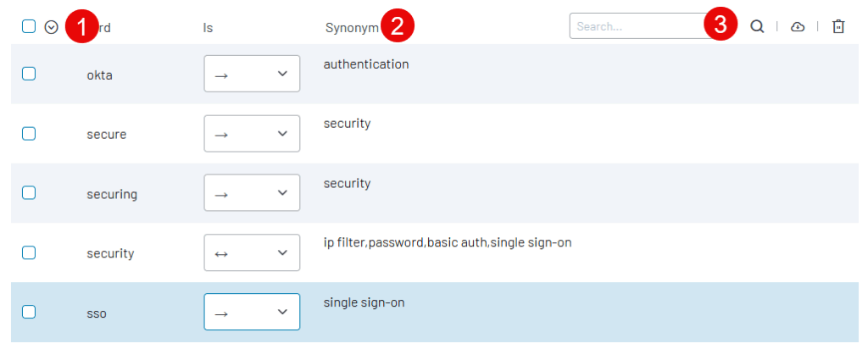Check the box for the okta row

29,74
